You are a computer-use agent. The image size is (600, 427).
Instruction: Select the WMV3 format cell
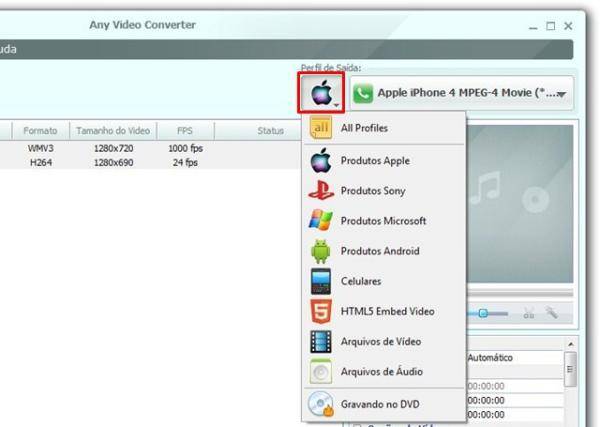[x=41, y=148]
